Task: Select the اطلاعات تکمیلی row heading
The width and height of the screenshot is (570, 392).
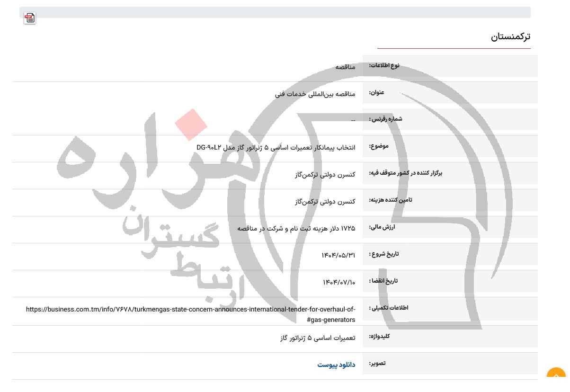Action: [x=388, y=308]
